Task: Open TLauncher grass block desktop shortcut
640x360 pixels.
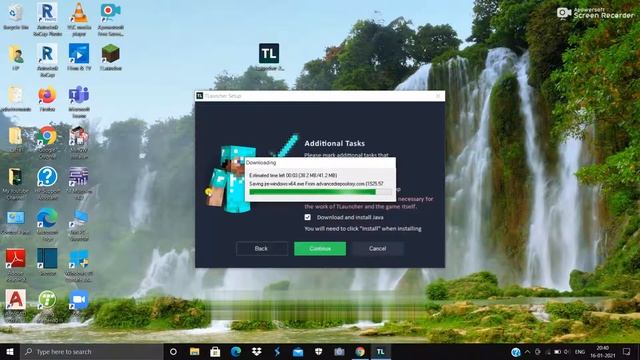Action: 111,57
